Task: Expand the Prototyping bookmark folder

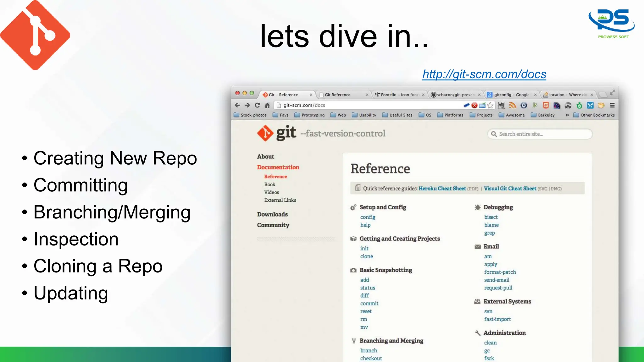Action: pyautogui.click(x=309, y=115)
